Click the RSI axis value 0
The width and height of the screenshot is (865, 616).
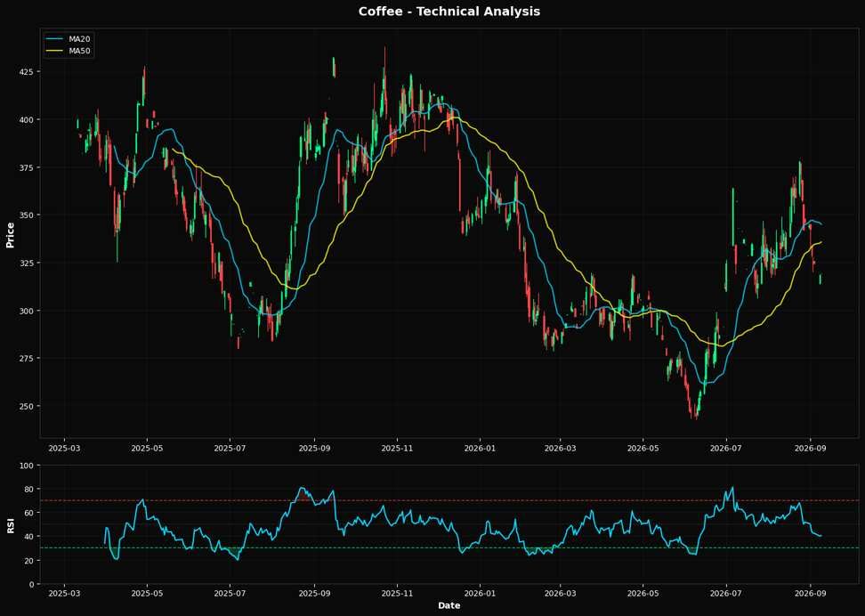point(33,584)
